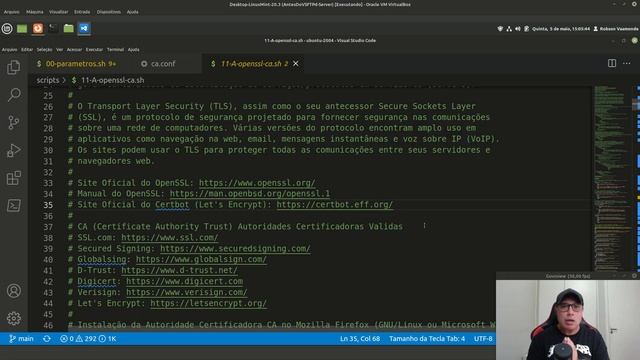The height and width of the screenshot is (360, 640).
Task: Open the VS Code Ver menu
Action: 60,49
